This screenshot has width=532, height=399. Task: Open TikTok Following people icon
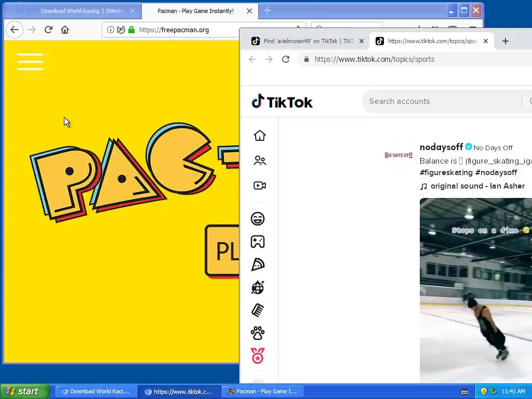pos(260,160)
